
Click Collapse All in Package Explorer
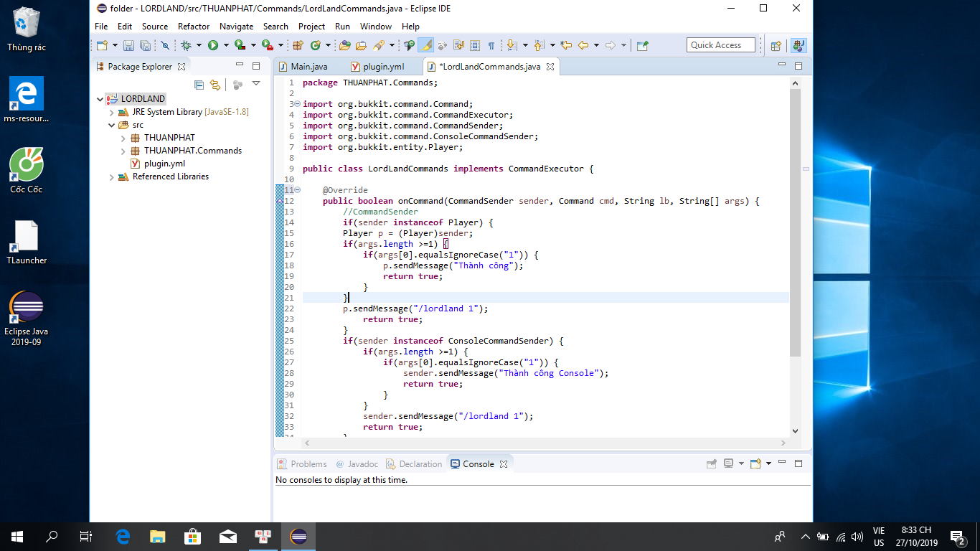pos(199,85)
